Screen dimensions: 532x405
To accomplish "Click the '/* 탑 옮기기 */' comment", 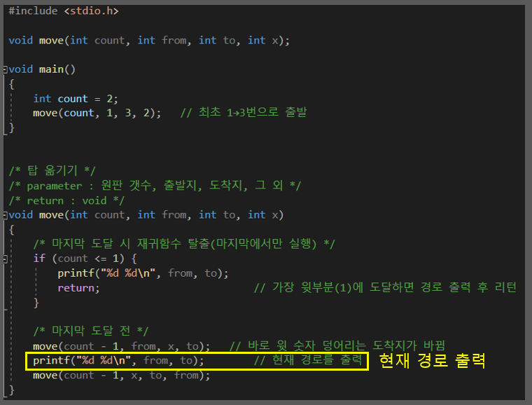I will pyautogui.click(x=52, y=170).
